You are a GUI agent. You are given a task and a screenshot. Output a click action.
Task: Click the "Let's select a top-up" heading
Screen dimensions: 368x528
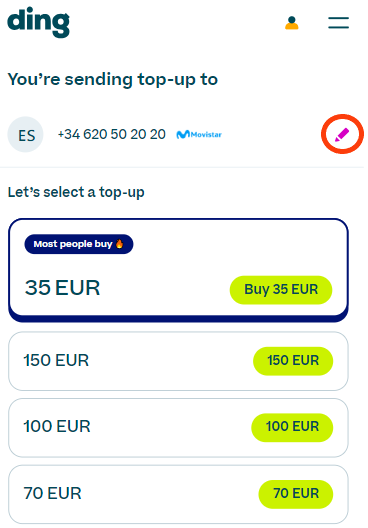[x=76, y=192]
